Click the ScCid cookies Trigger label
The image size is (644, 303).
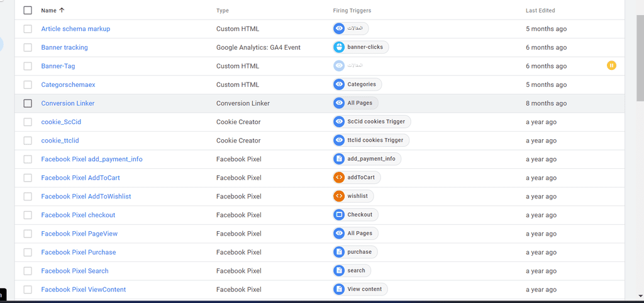(x=376, y=122)
